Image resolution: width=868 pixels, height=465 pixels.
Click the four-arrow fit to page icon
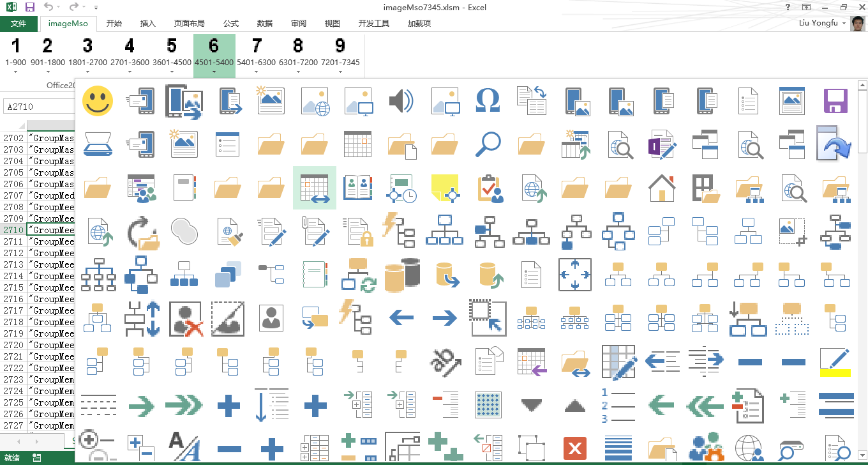pyautogui.click(x=575, y=275)
